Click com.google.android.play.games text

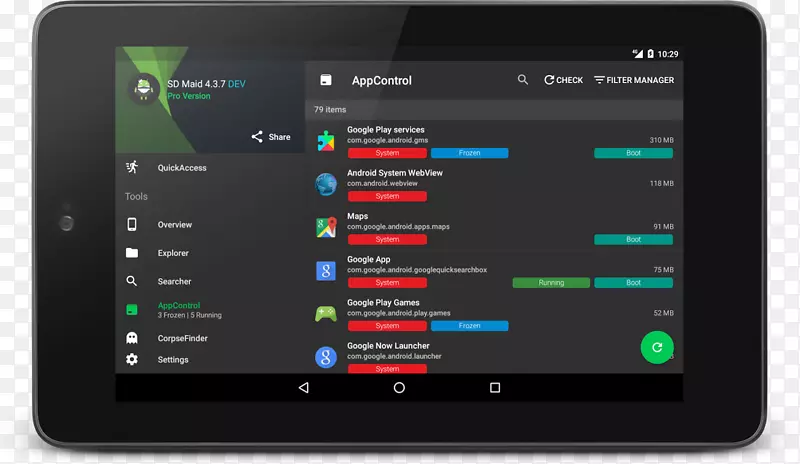pyautogui.click(x=398, y=313)
